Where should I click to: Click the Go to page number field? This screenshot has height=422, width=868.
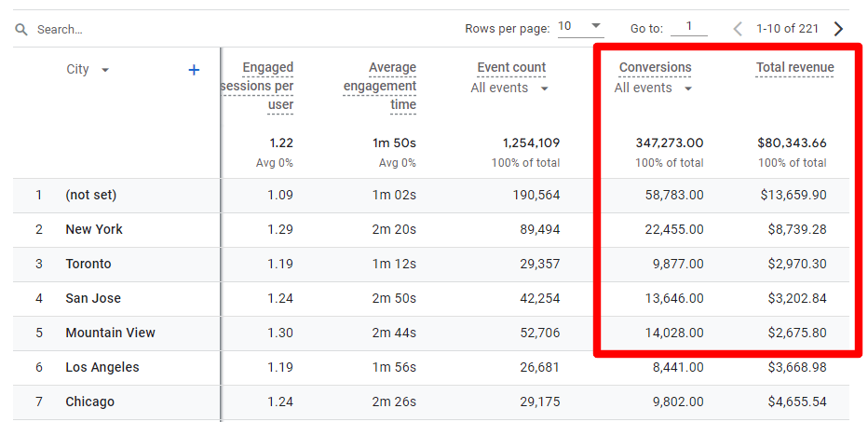pos(689,27)
